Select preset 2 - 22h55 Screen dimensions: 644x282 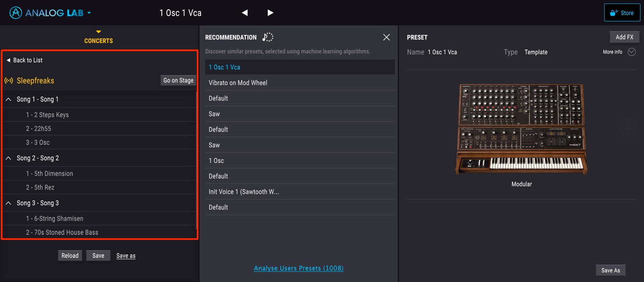pos(99,129)
